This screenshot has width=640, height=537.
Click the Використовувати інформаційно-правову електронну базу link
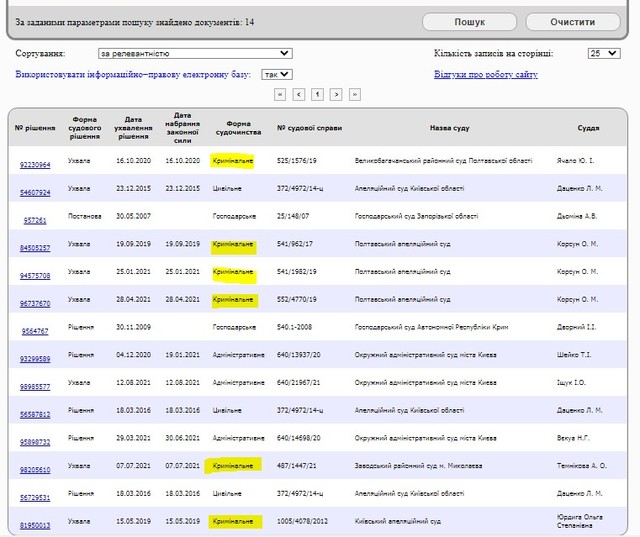click(135, 74)
